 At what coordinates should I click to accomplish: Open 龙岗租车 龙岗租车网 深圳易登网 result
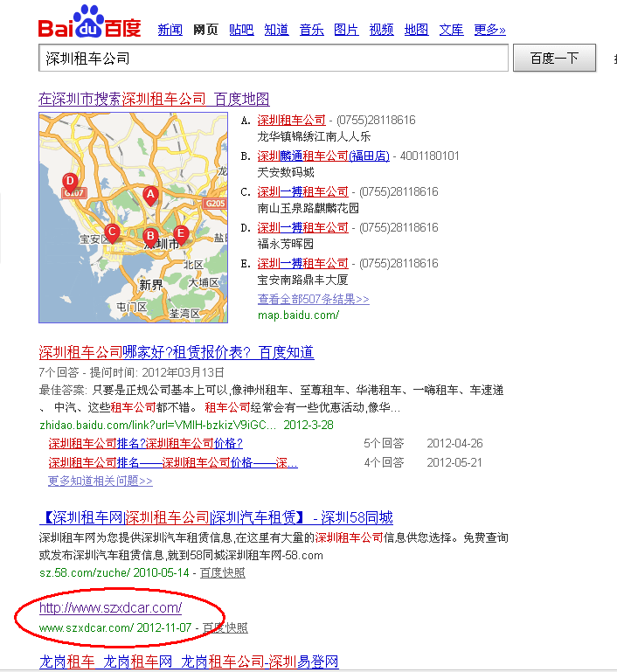point(189,662)
